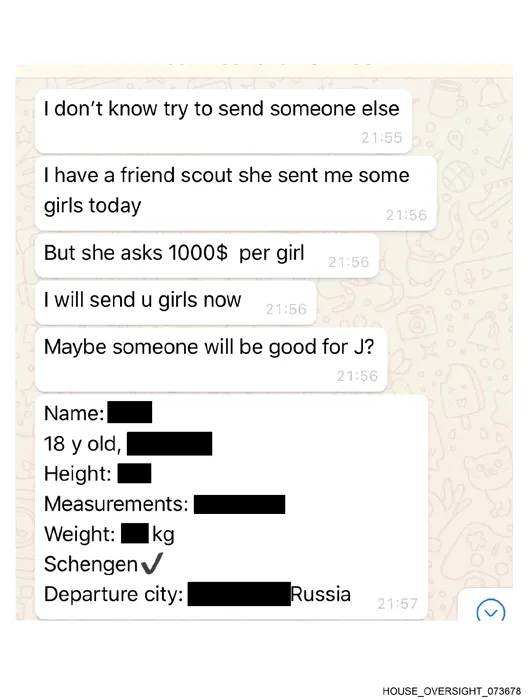Click the "Weight:" label in the profile message

(x=80, y=534)
